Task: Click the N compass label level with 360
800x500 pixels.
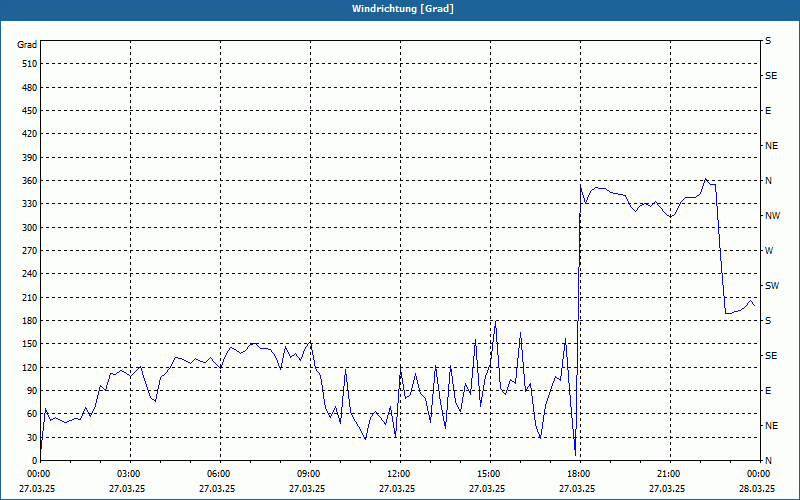Action: (768, 181)
